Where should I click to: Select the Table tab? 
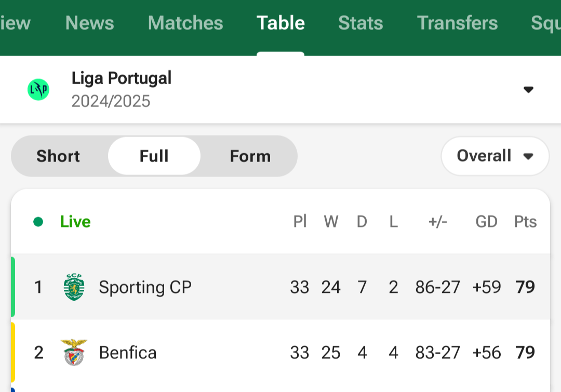280,23
